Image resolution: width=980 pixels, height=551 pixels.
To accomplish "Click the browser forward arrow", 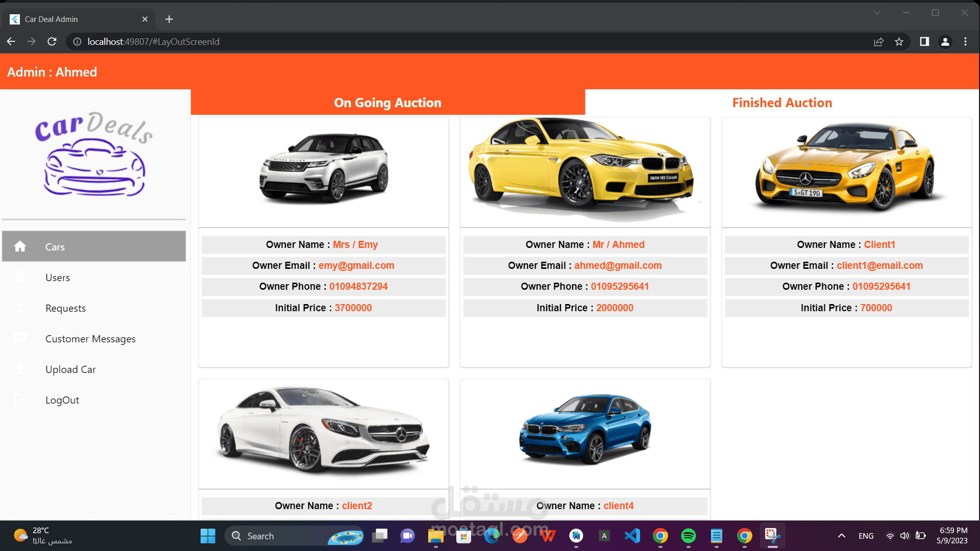I will pyautogui.click(x=32, y=41).
